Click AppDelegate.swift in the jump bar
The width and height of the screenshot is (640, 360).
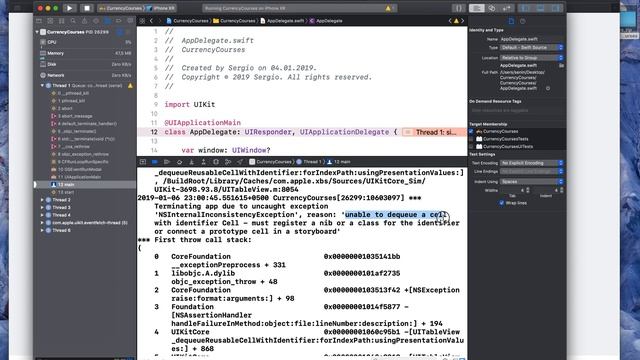282,21
